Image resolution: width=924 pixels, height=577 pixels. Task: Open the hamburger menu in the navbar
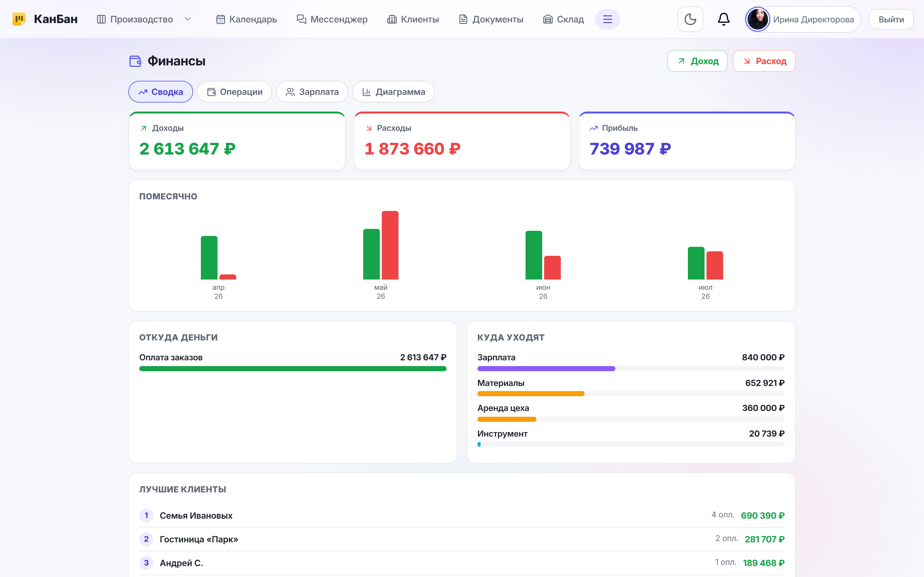607,19
